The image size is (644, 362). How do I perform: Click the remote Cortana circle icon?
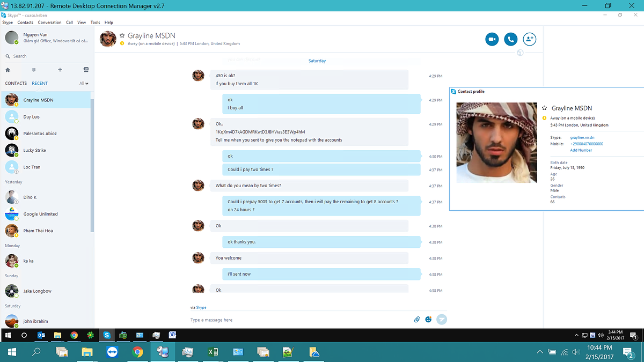(x=24, y=335)
